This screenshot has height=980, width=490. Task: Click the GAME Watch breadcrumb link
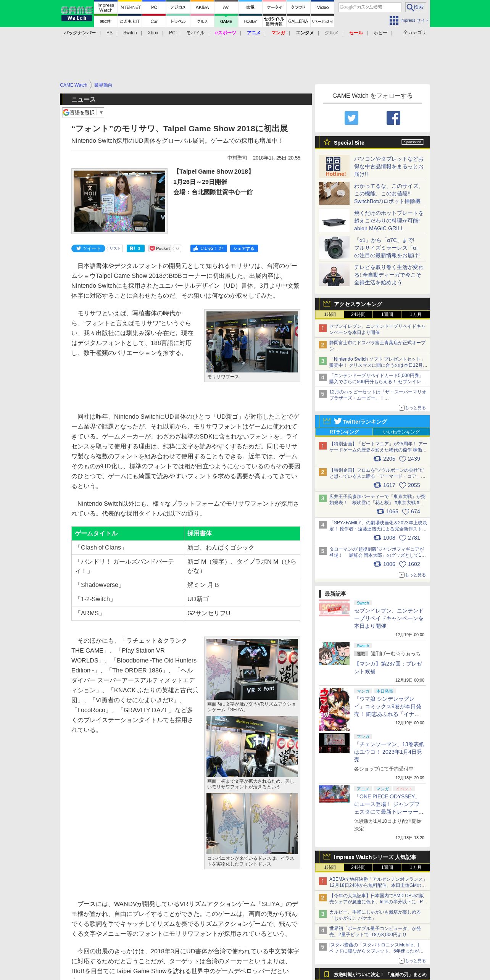tap(73, 85)
